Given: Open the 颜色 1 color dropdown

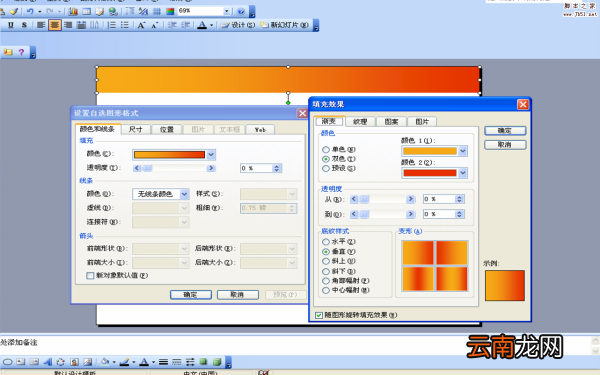Looking at the screenshot, I should (x=463, y=151).
